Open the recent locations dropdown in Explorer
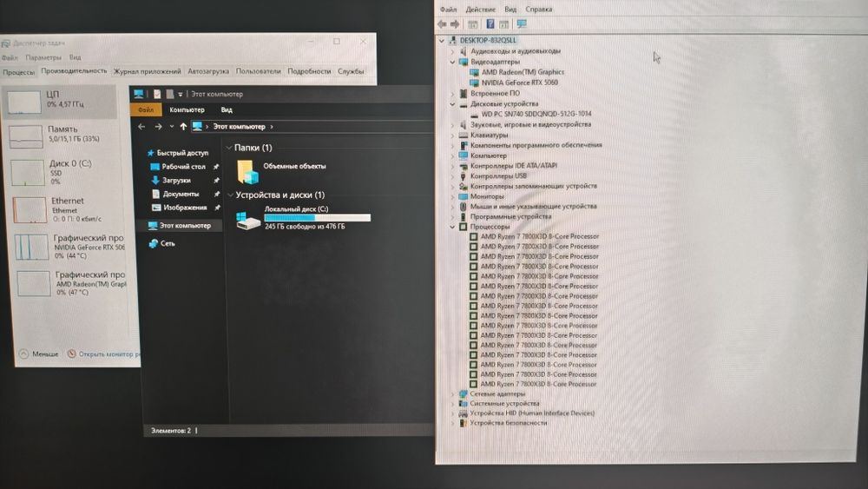868x489 pixels. [x=172, y=127]
